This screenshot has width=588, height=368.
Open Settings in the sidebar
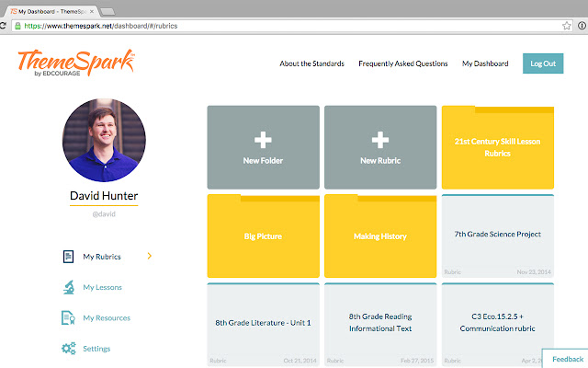coord(96,349)
